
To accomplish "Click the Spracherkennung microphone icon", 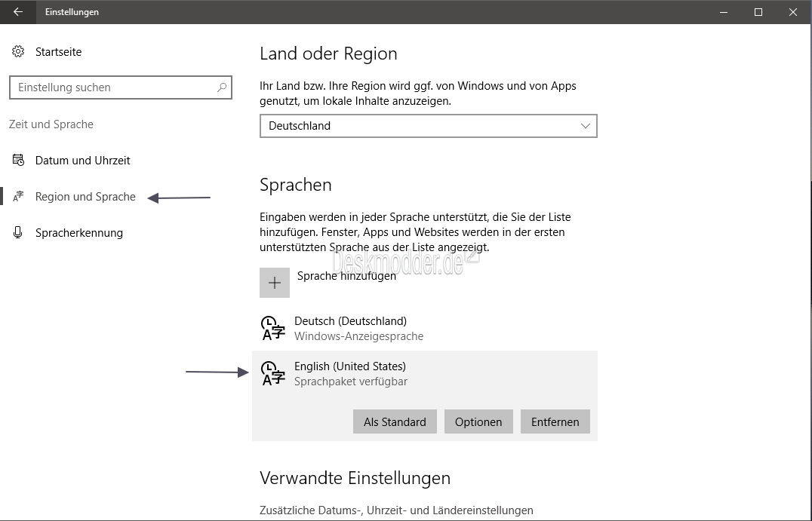I will tap(18, 233).
